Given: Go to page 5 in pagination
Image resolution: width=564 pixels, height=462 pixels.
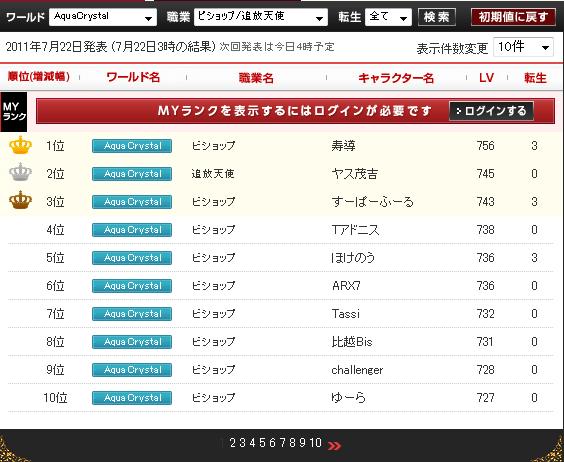Looking at the screenshot, I should tap(263, 443).
